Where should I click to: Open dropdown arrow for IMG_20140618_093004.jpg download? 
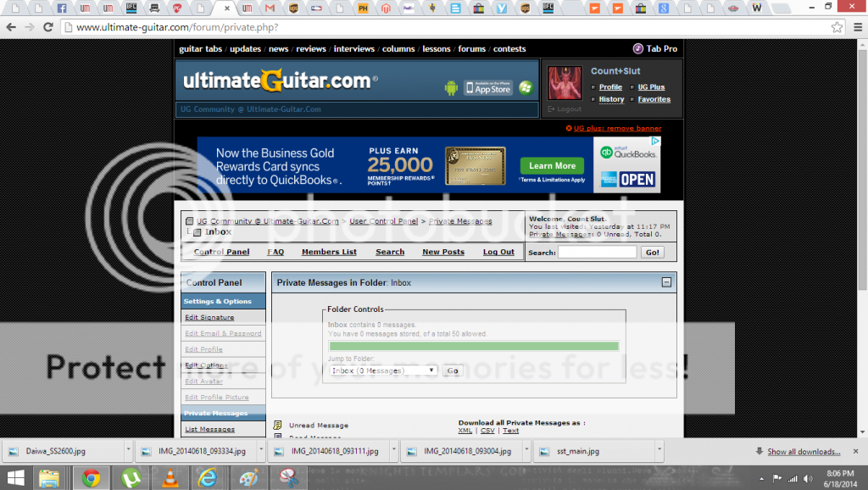click(x=526, y=451)
